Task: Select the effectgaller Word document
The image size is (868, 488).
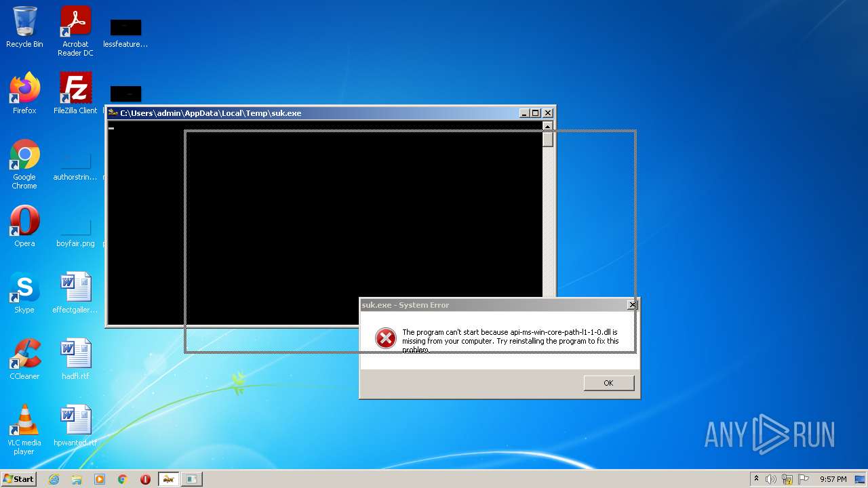Action: pyautogui.click(x=75, y=293)
